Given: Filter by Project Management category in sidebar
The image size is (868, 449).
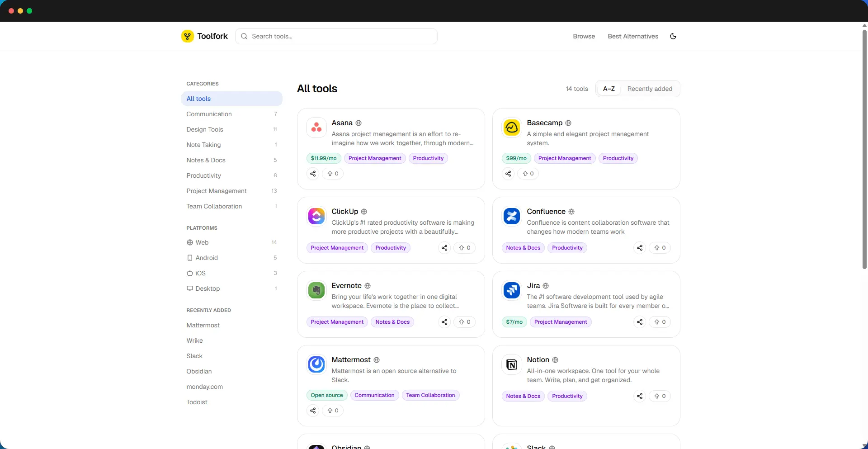Looking at the screenshot, I should point(232,191).
